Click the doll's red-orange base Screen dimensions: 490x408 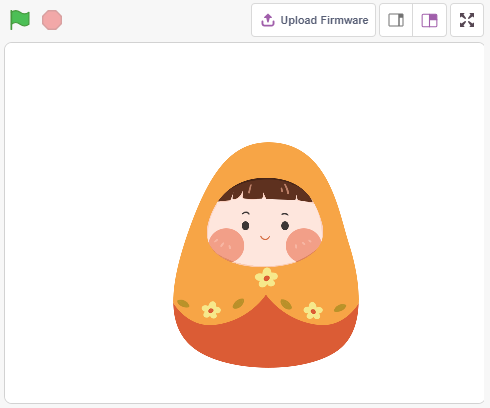tap(266, 340)
